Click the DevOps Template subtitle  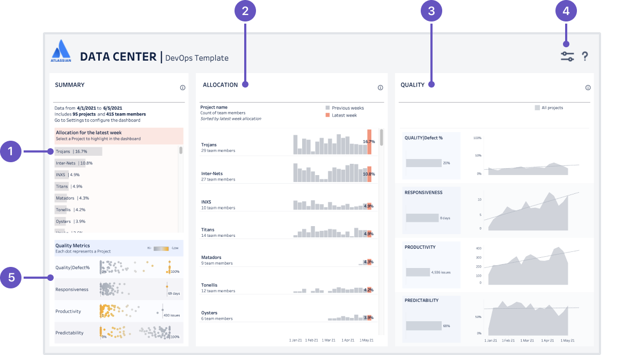click(x=197, y=58)
